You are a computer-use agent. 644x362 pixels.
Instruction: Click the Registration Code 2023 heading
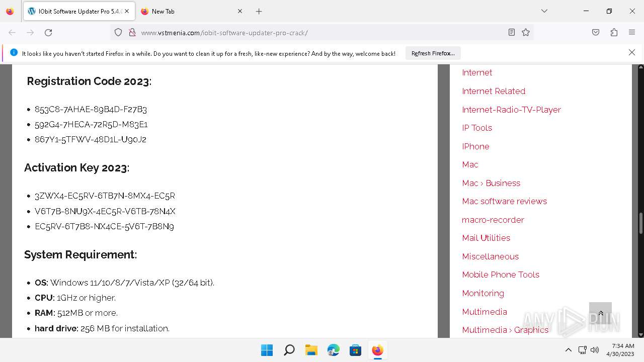pyautogui.click(x=89, y=81)
